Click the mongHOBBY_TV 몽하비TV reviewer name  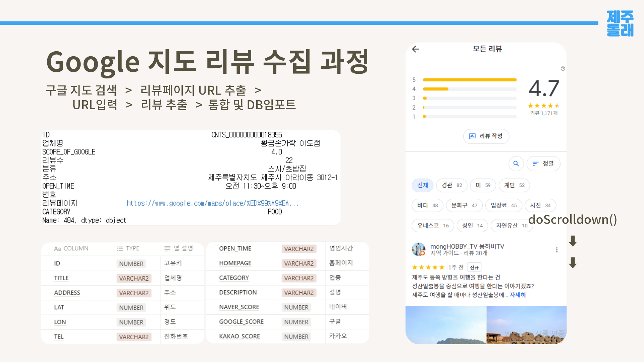pos(467,246)
